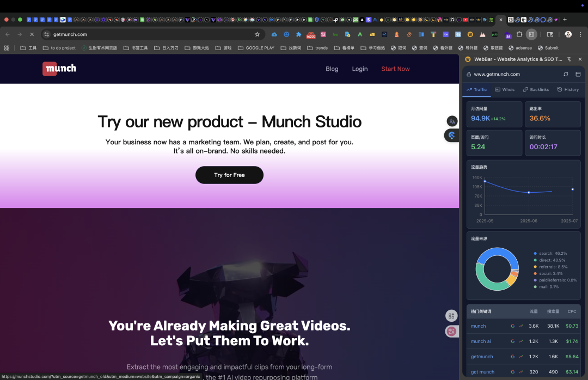Open Chrome profile avatar
The width and height of the screenshot is (588, 380).
(568, 34)
